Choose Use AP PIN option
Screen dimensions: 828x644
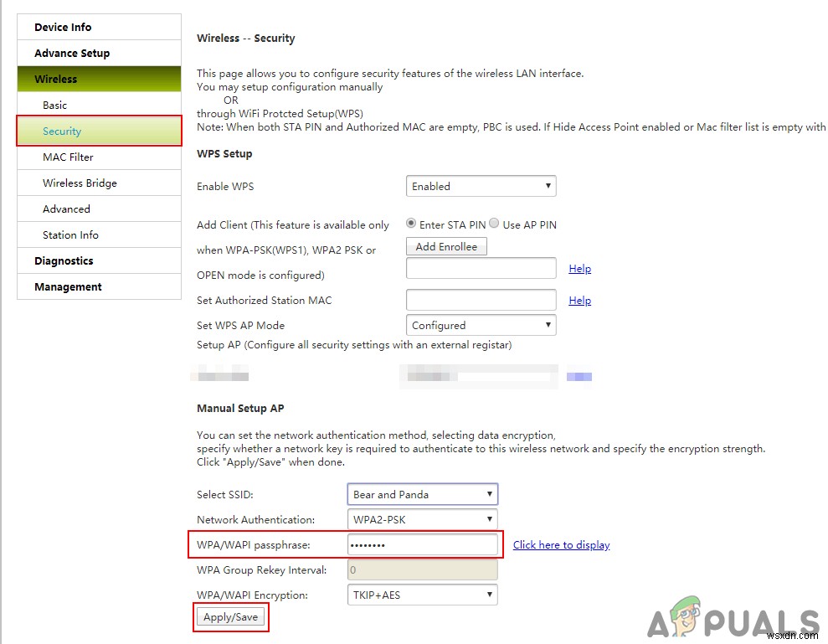pos(494,224)
